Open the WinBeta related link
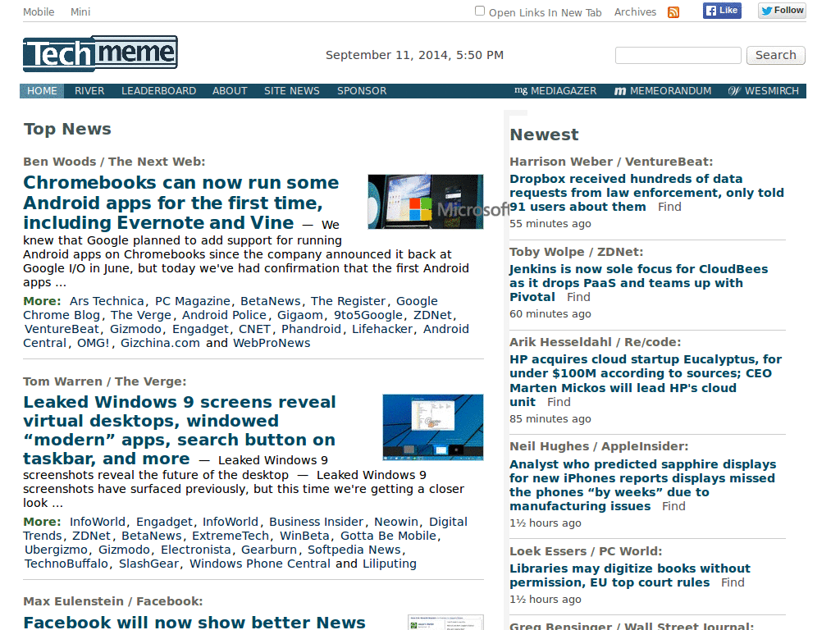840x630 pixels. pos(304,536)
